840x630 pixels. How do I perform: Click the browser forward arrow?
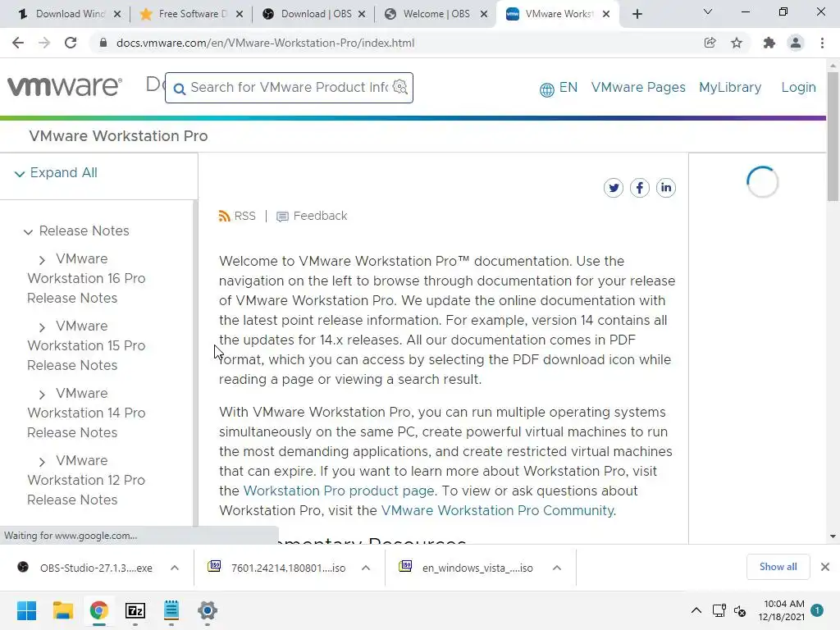coord(44,43)
